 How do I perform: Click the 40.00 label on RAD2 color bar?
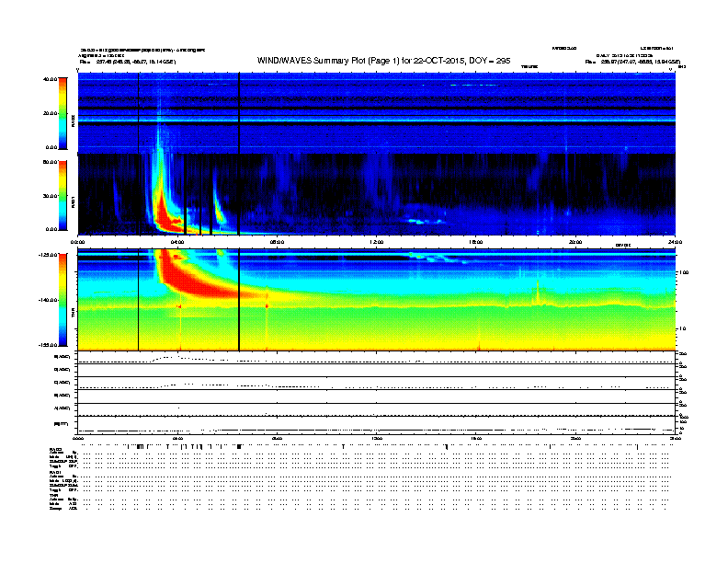[x=50, y=79]
